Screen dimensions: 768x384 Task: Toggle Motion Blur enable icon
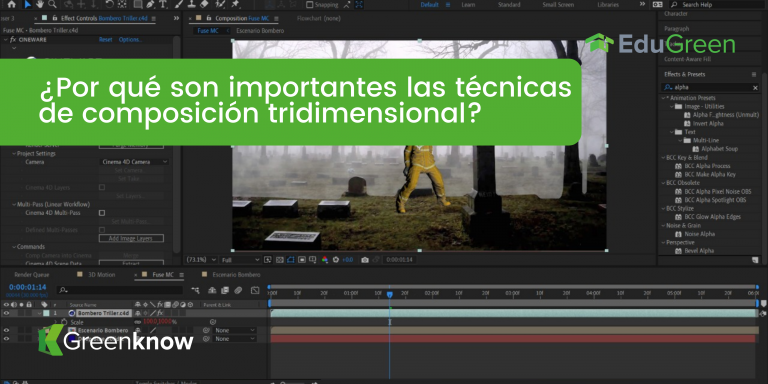point(238,290)
